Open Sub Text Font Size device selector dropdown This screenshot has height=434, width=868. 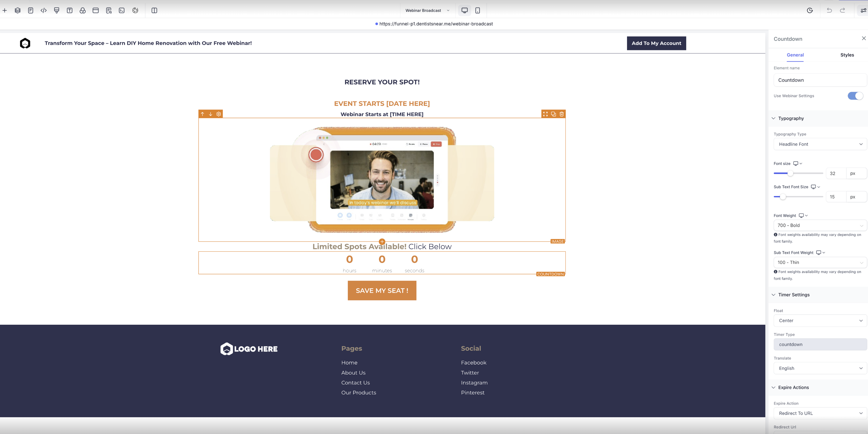point(815,187)
